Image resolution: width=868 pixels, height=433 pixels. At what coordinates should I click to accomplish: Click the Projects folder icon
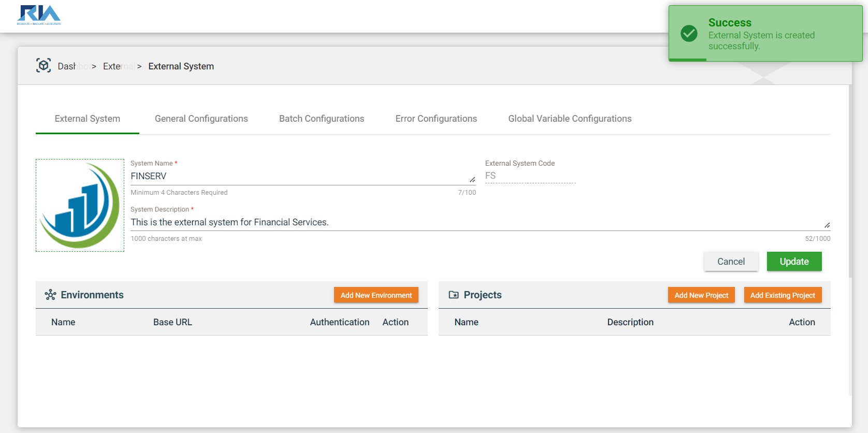coord(454,295)
